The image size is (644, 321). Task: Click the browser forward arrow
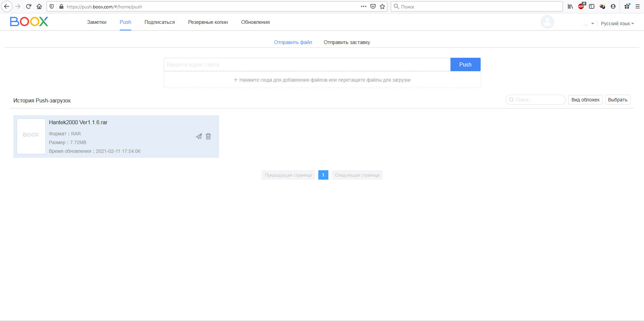[x=18, y=6]
